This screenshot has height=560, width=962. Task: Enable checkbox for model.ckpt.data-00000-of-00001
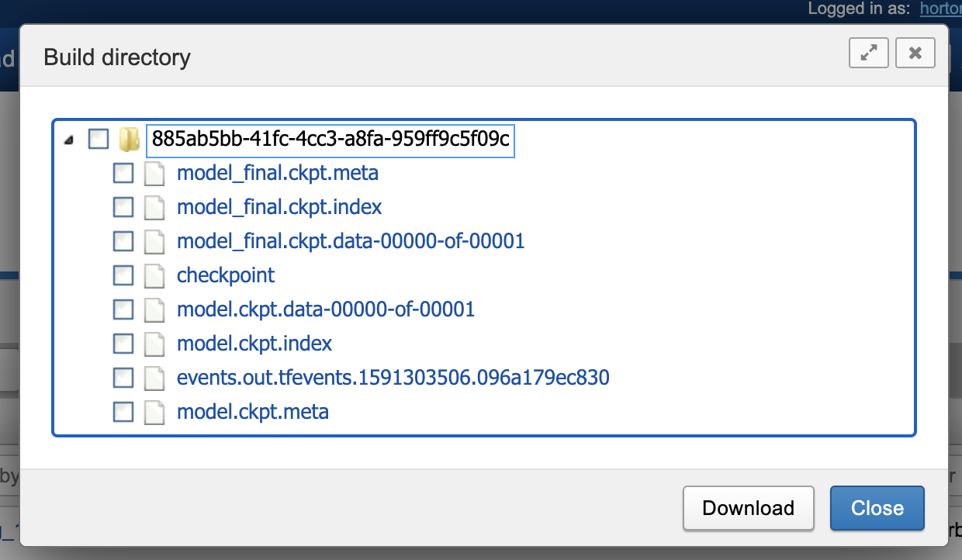(123, 309)
